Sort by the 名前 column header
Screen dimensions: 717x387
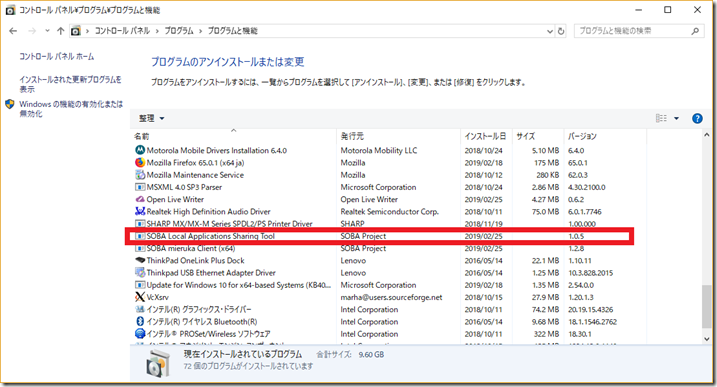233,136
